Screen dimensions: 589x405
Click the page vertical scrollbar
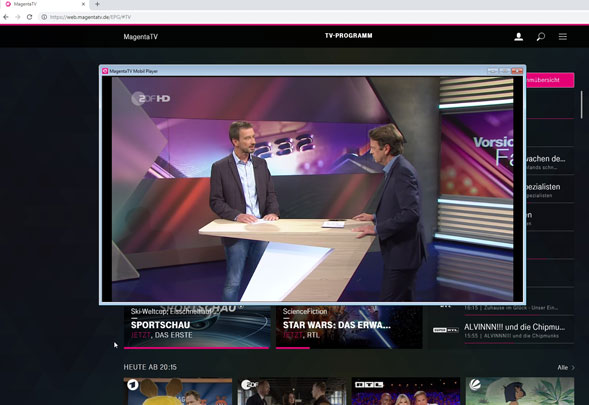click(x=582, y=105)
